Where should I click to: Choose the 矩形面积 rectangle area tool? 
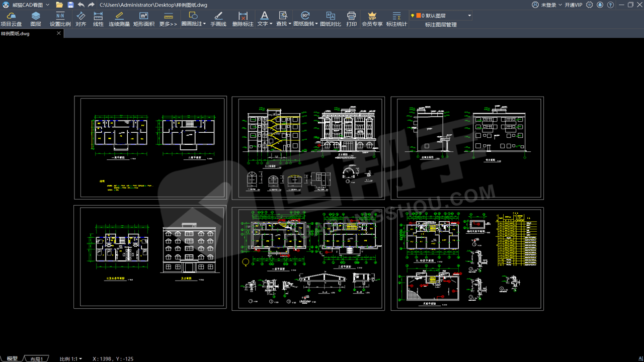coord(143,19)
